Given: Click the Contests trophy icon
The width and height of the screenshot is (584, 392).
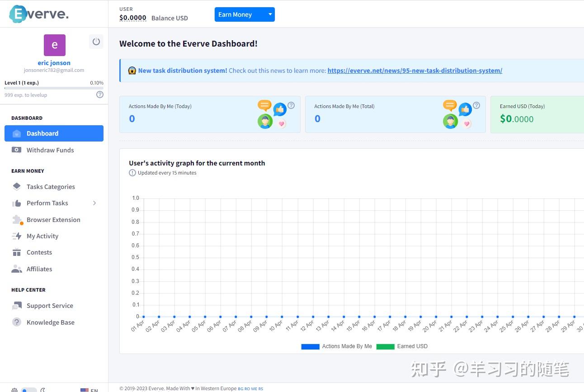Looking at the screenshot, I should [16, 252].
